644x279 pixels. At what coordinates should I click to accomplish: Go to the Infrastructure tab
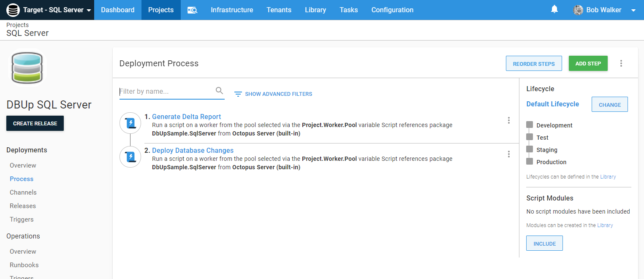pyautogui.click(x=232, y=10)
